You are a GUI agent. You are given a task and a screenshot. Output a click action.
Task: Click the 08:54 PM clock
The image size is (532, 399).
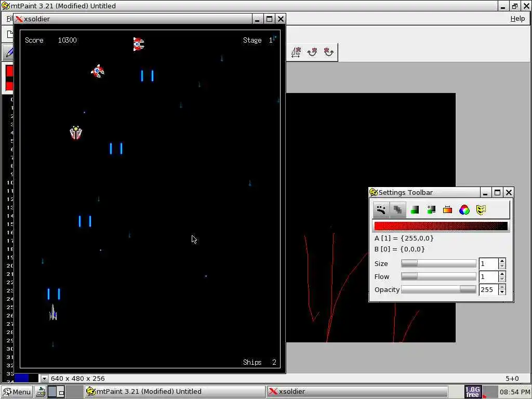[x=514, y=392]
